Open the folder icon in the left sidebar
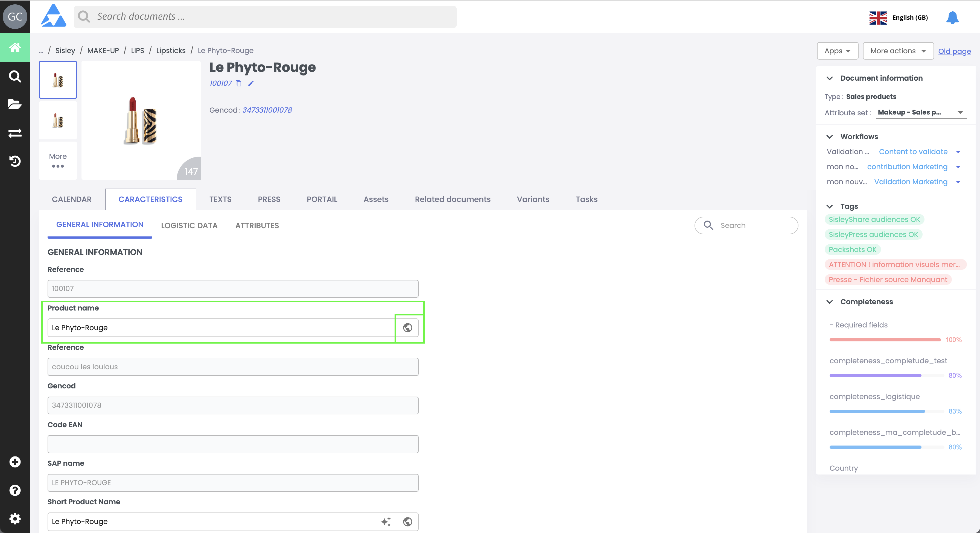Image resolution: width=980 pixels, height=533 pixels. click(x=15, y=104)
